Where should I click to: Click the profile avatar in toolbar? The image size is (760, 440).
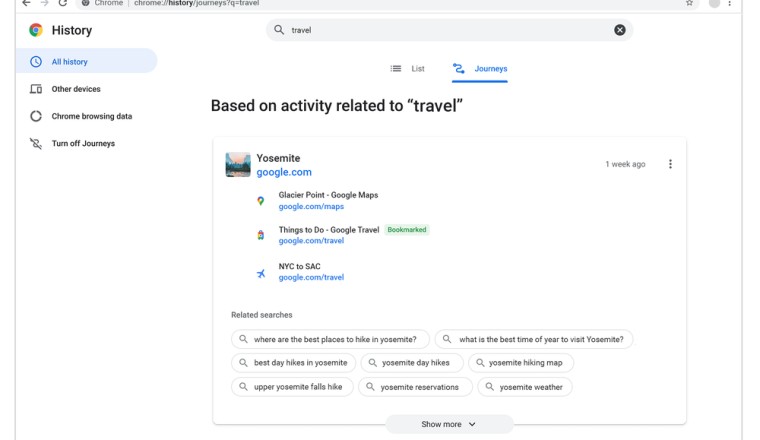[x=714, y=3]
